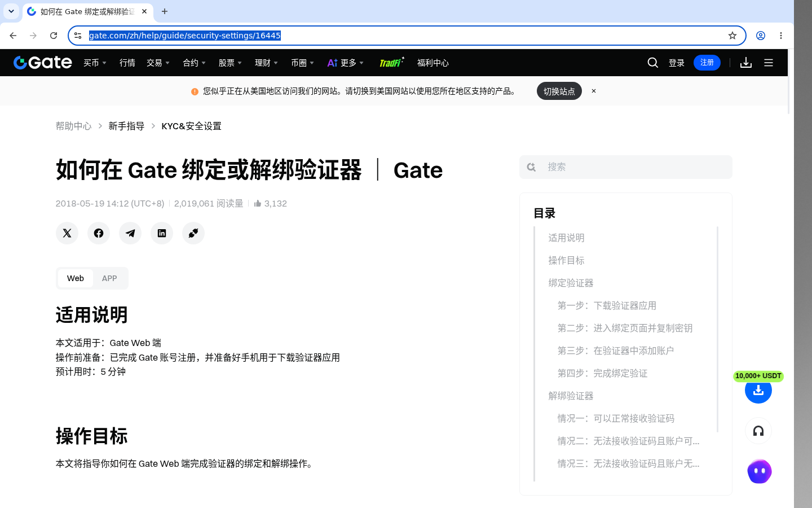The width and height of the screenshot is (812, 508).
Task: Go forward in browser history
Action: pyautogui.click(x=33, y=36)
